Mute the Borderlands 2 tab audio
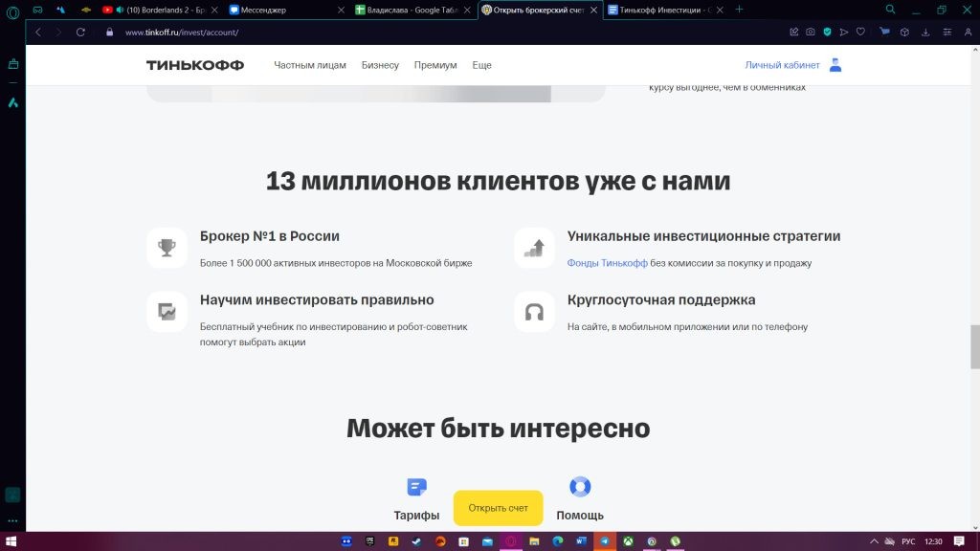 click(x=120, y=10)
